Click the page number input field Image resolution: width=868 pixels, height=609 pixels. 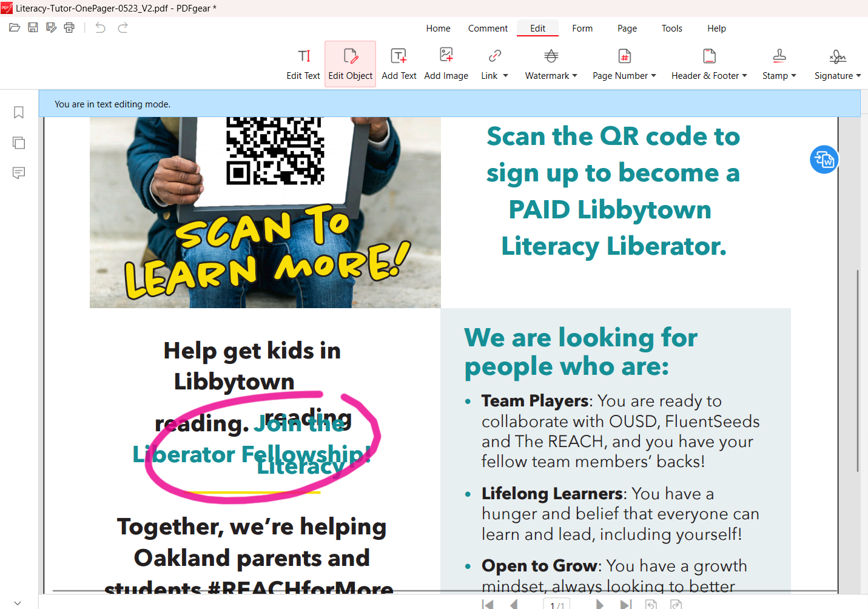point(557,604)
